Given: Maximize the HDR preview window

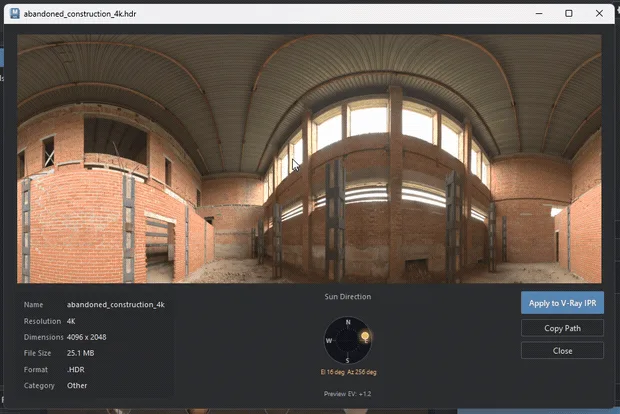Looking at the screenshot, I should pyautogui.click(x=569, y=13).
